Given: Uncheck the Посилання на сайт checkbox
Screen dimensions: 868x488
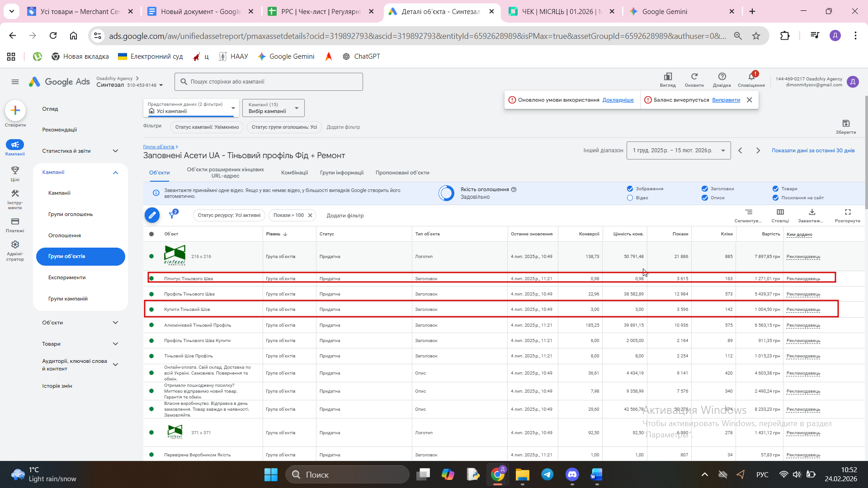Looking at the screenshot, I should click(775, 198).
